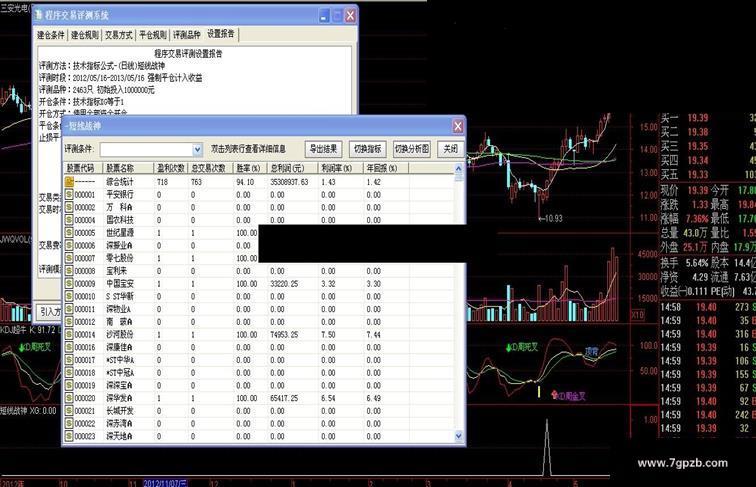
Task: Click the S icon for stock 000007
Action: tap(69, 258)
